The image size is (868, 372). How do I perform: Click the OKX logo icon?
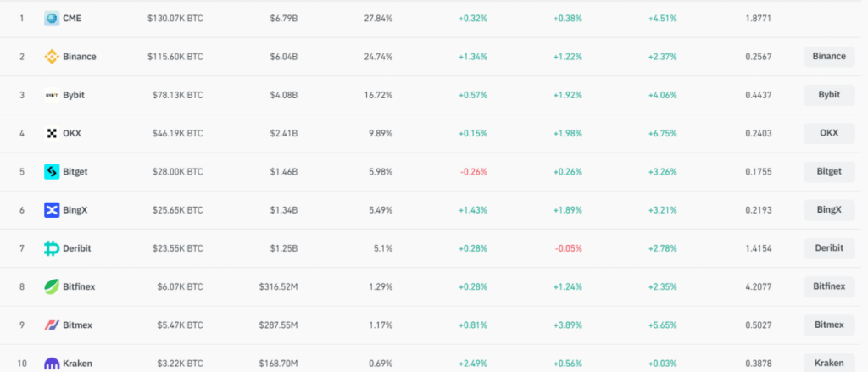click(52, 133)
